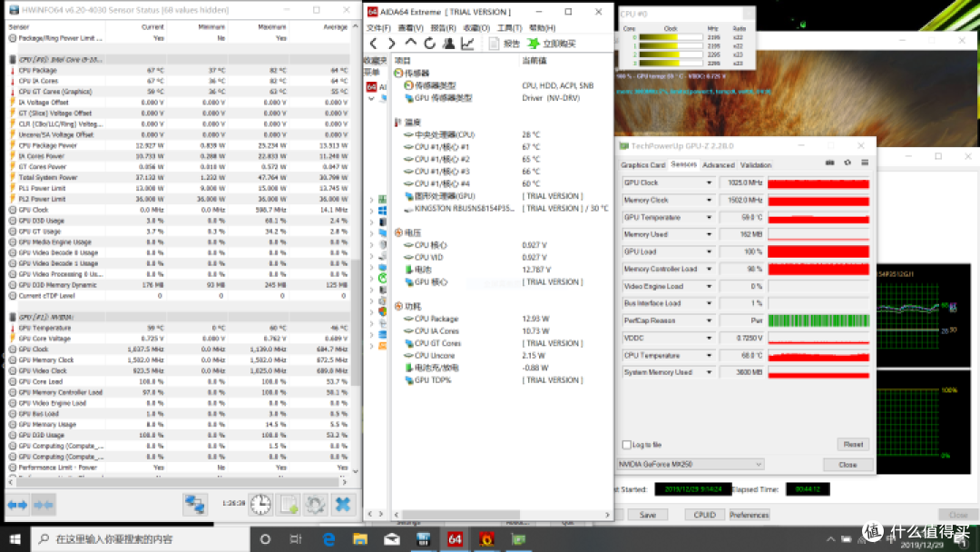Open Microsoft Edge from taskbar
The width and height of the screenshot is (980, 552).
[328, 539]
